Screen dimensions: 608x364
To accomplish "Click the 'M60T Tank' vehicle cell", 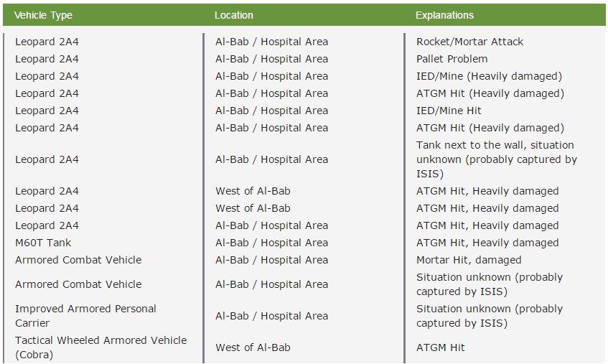I will [43, 243].
